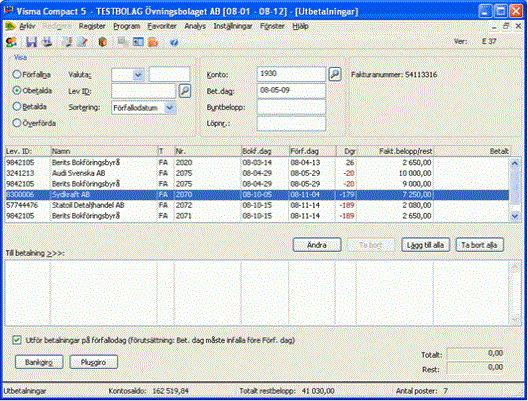The image size is (528, 401).
Task: Click the users icon in the toolbar
Action: [x=11, y=42]
